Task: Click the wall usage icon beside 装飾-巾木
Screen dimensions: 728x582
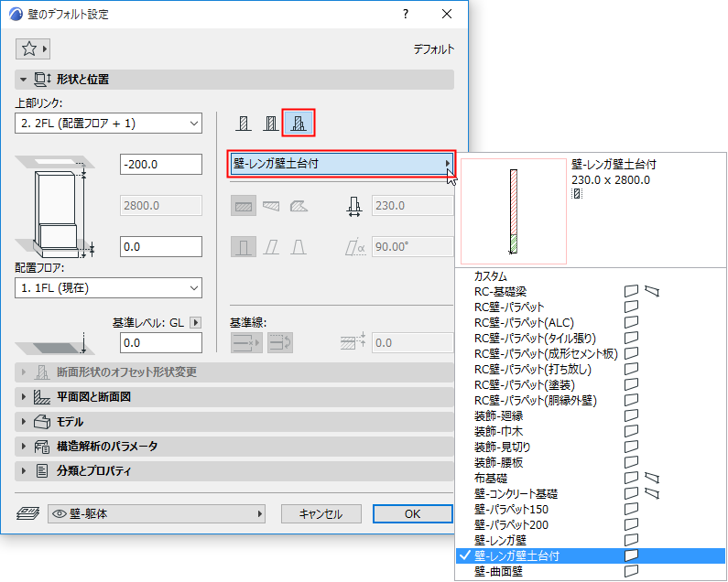Action: [x=631, y=431]
